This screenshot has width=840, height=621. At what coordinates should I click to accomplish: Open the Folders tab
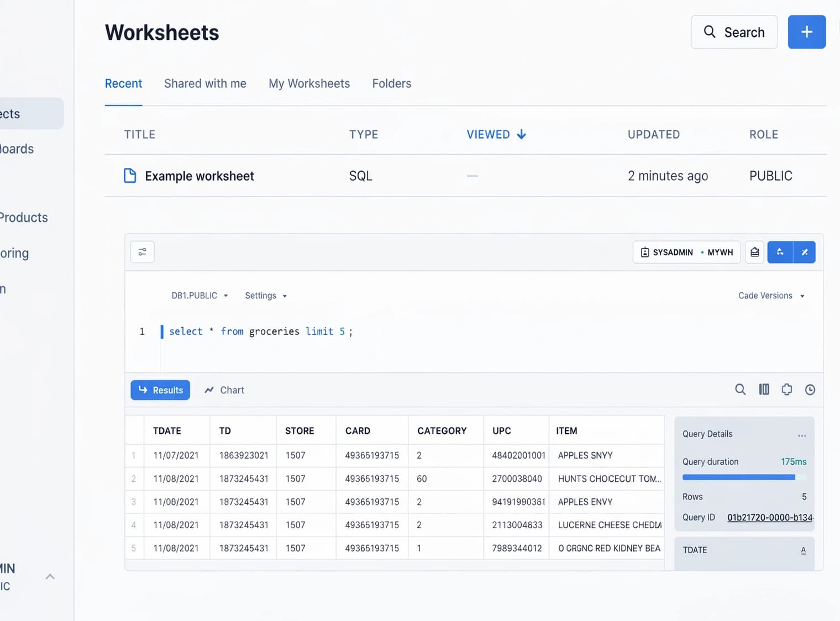pyautogui.click(x=391, y=83)
